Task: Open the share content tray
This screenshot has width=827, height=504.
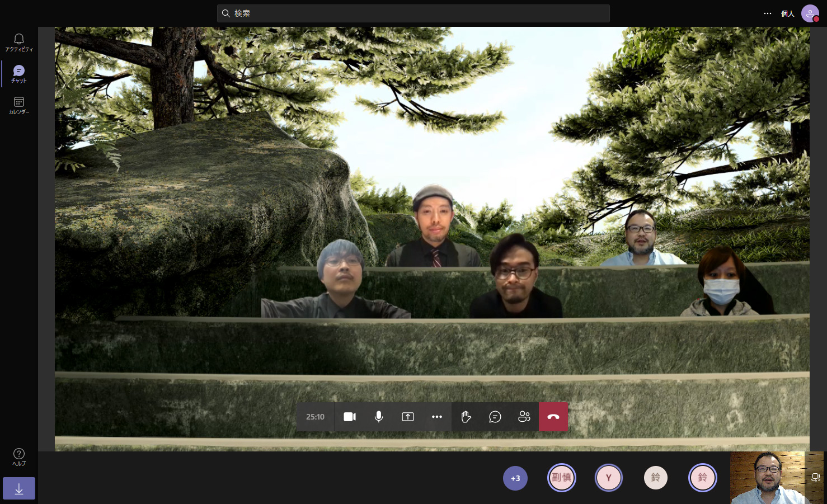Action: point(408,417)
